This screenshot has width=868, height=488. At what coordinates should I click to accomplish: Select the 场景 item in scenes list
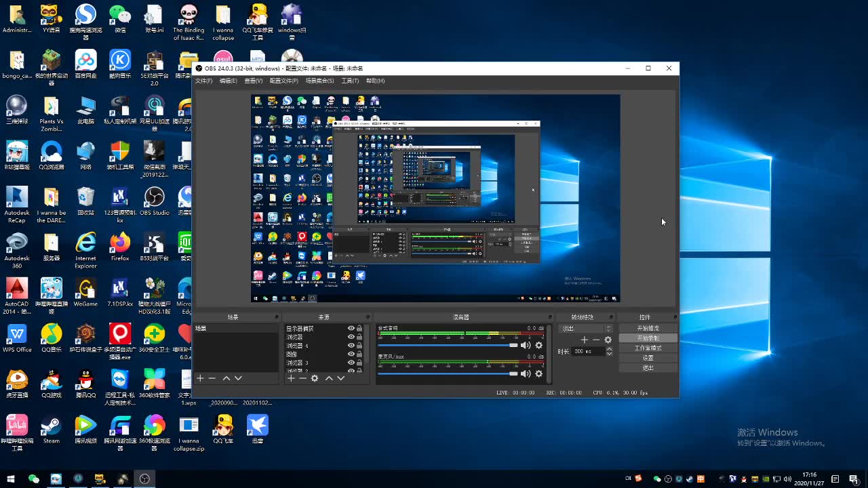click(x=235, y=329)
